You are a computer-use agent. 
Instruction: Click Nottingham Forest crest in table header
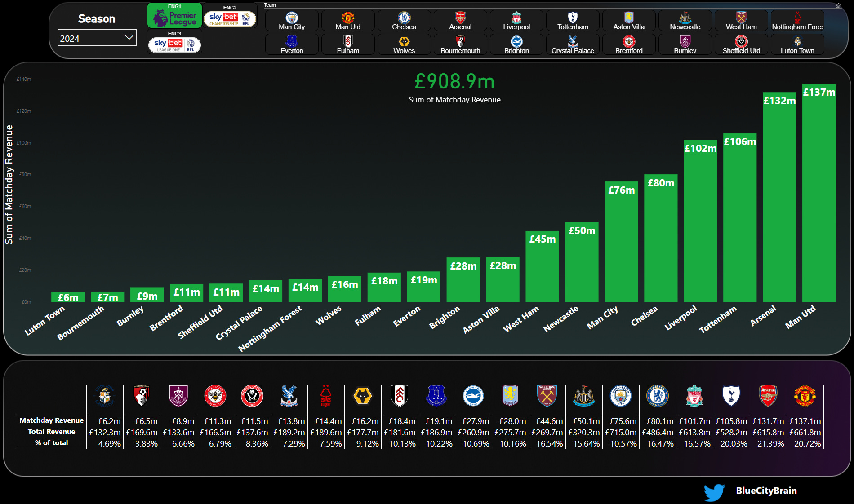point(326,396)
